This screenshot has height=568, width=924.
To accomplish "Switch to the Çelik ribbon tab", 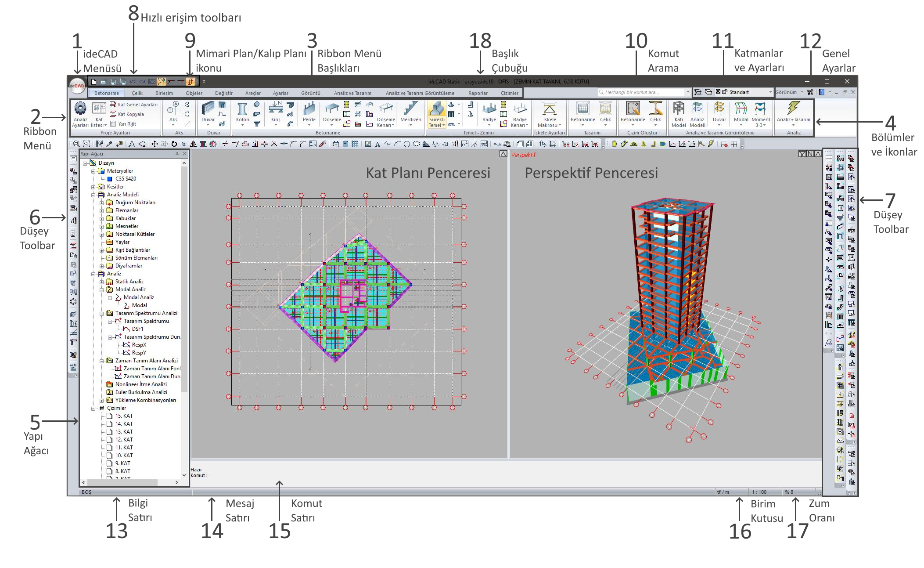I will pyautogui.click(x=137, y=93).
